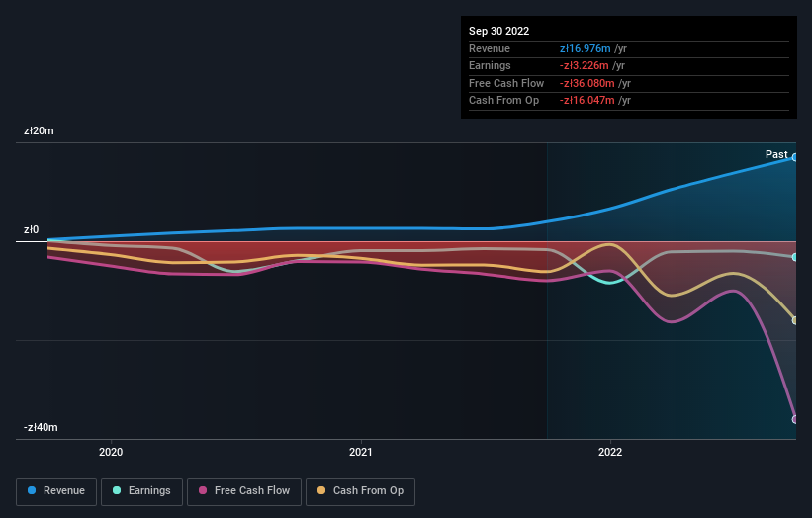Viewport: 812px width, 518px height.
Task: Toggle the Revenue legend series
Action: [x=56, y=491]
